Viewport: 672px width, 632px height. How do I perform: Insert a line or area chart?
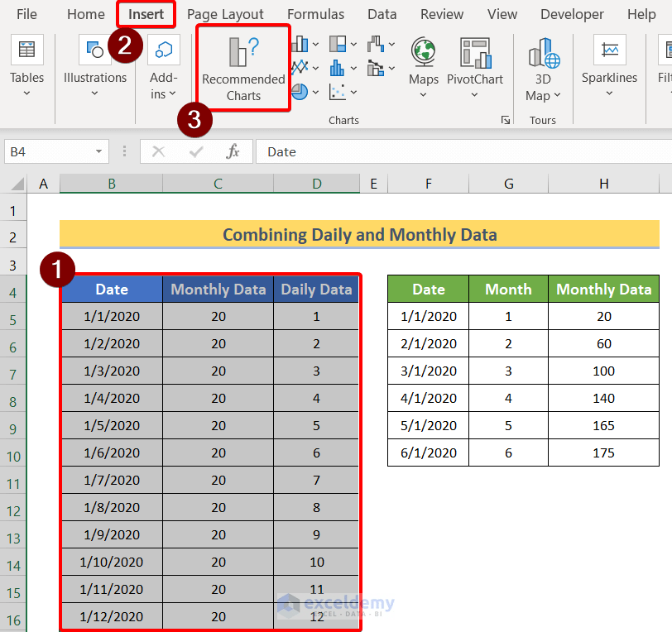300,68
